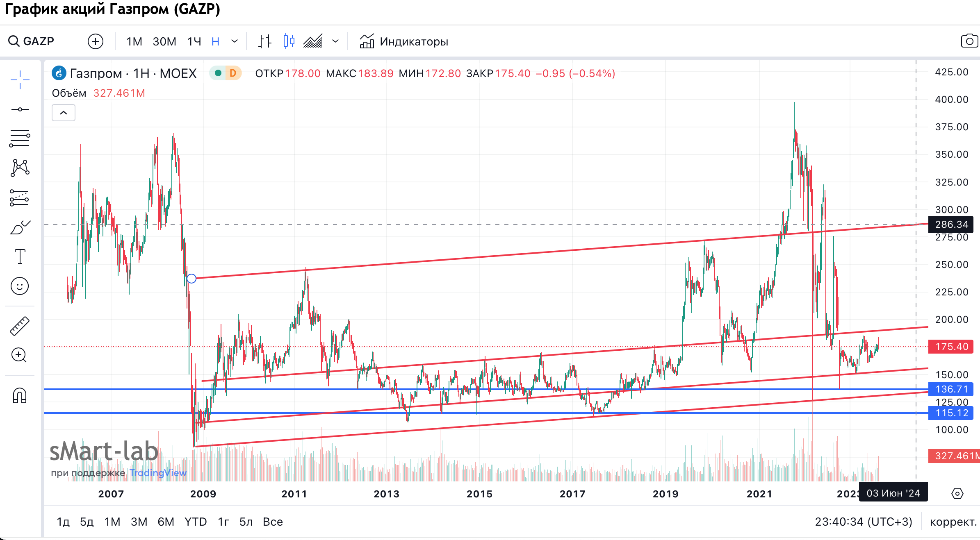Click the orange D delayed data badge
The height and width of the screenshot is (540, 980).
click(233, 73)
